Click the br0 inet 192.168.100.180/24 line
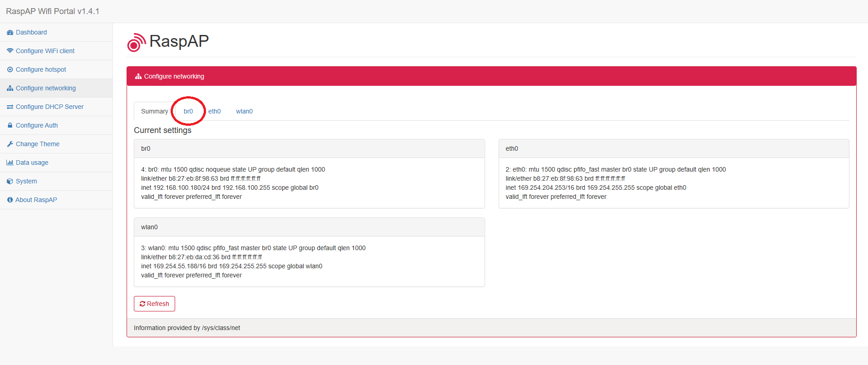The height and width of the screenshot is (365, 868). click(230, 187)
